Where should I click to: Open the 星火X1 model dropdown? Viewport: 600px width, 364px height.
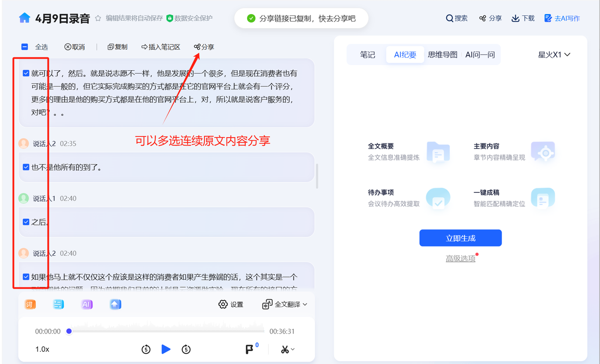coord(554,55)
